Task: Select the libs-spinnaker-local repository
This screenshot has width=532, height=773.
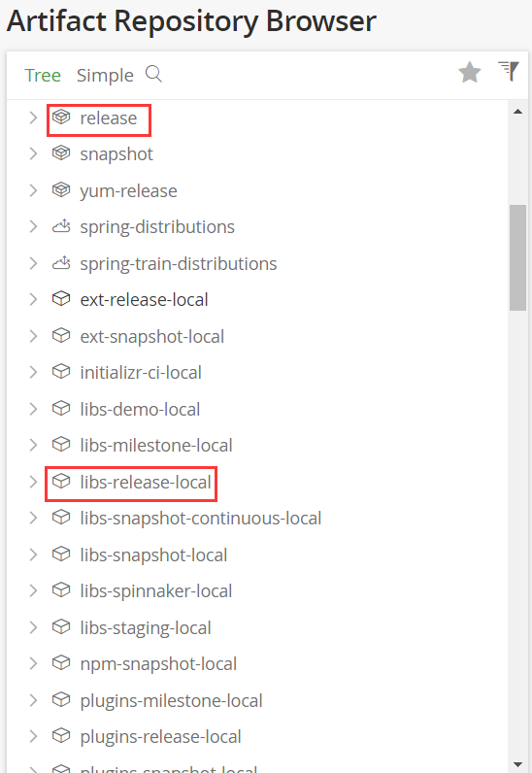Action: pos(155,591)
